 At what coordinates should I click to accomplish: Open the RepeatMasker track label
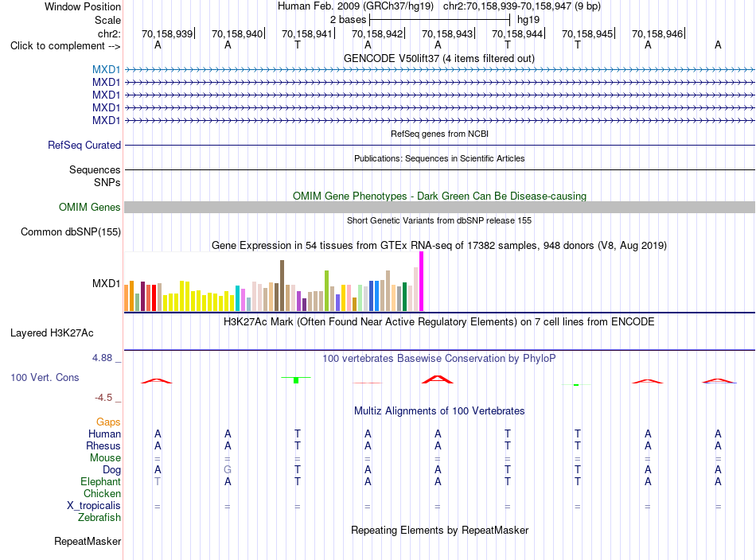(88, 541)
